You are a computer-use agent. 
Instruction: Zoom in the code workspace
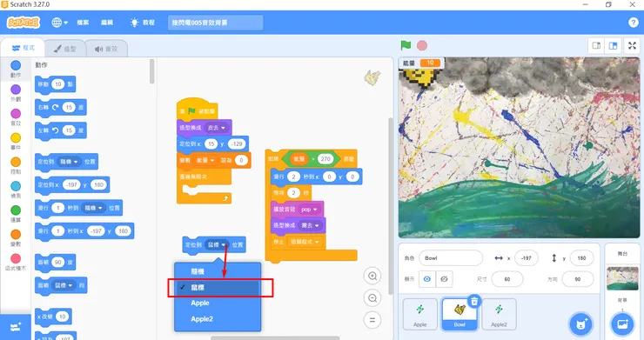372,276
